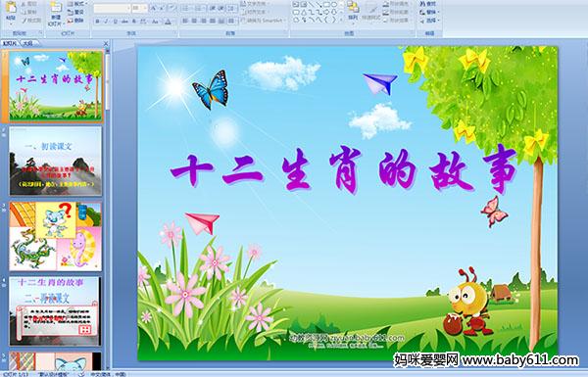The image size is (588, 377).
Task: Select the slide 3 thumbnail with the dragon
Action: coord(55,236)
